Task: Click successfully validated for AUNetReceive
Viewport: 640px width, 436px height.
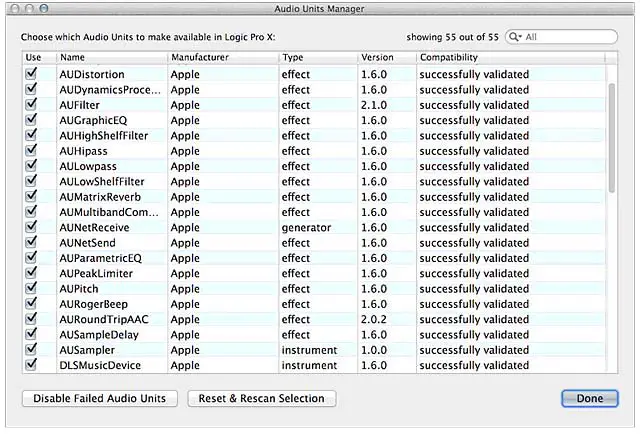Action: [474, 227]
